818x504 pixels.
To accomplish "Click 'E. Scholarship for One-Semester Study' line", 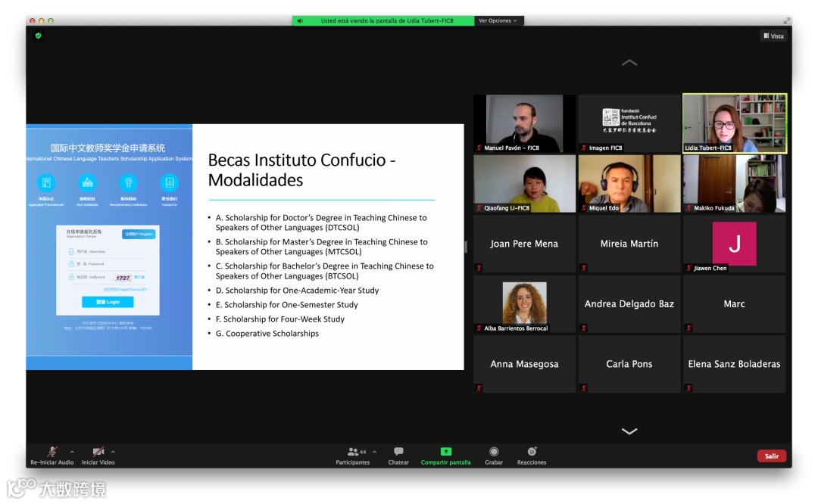I will [x=287, y=305].
